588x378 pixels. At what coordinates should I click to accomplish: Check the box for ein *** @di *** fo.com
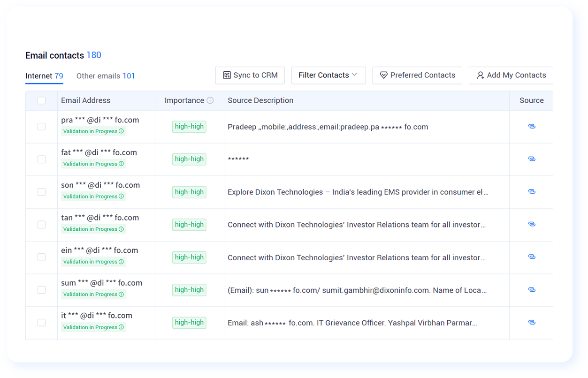coord(42,257)
